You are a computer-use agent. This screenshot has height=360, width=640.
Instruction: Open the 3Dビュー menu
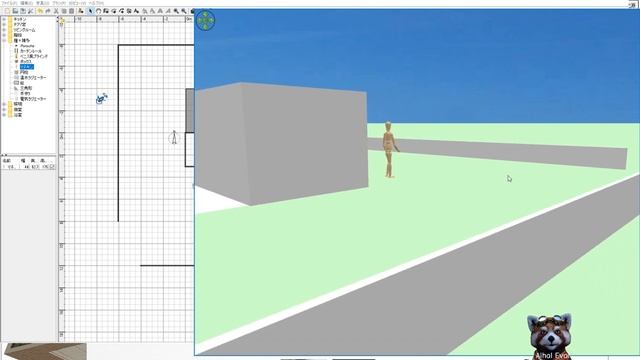pyautogui.click(x=77, y=3)
